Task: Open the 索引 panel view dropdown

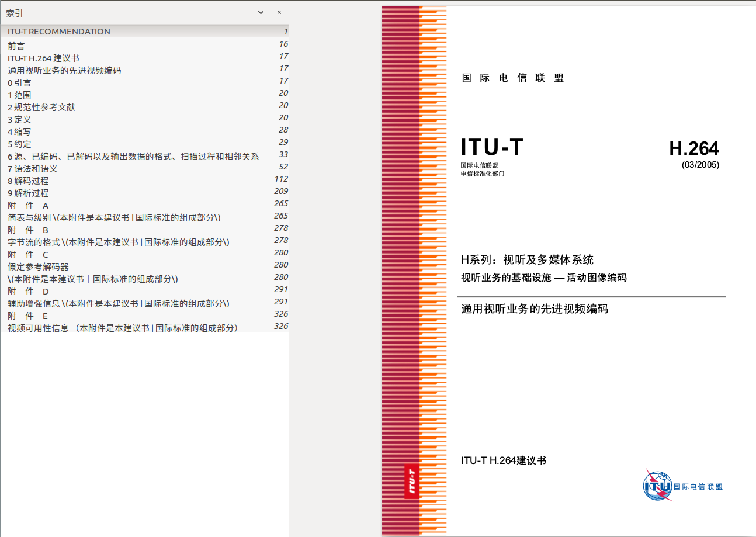Action: [x=261, y=12]
